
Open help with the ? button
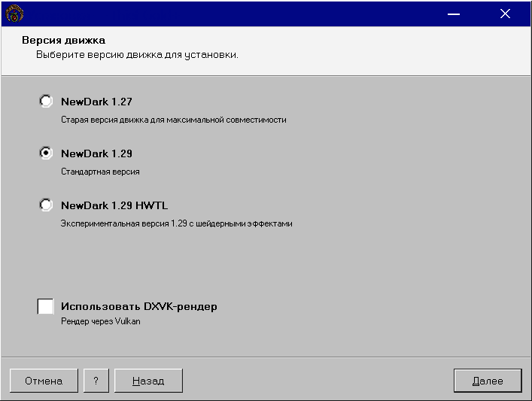[x=96, y=381]
